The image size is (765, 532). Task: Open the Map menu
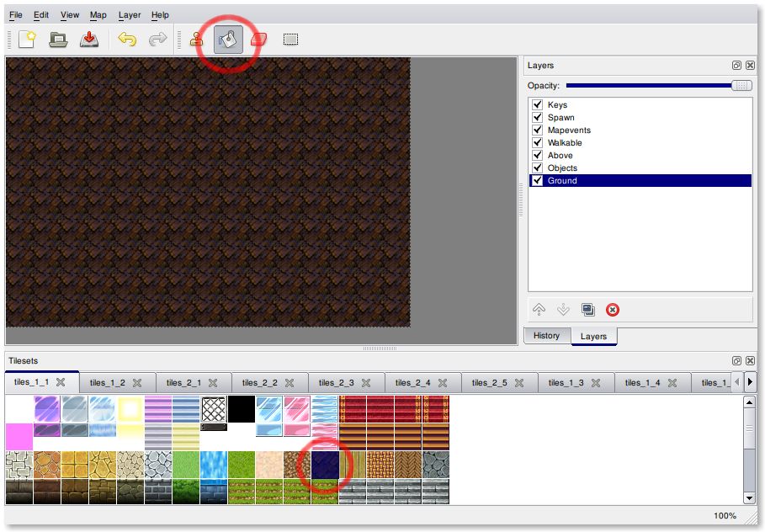(x=98, y=15)
